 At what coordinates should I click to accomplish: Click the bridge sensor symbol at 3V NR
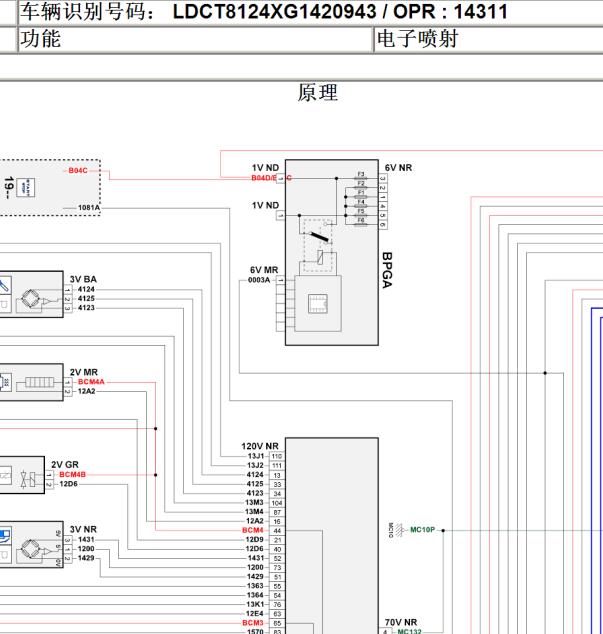point(31,549)
